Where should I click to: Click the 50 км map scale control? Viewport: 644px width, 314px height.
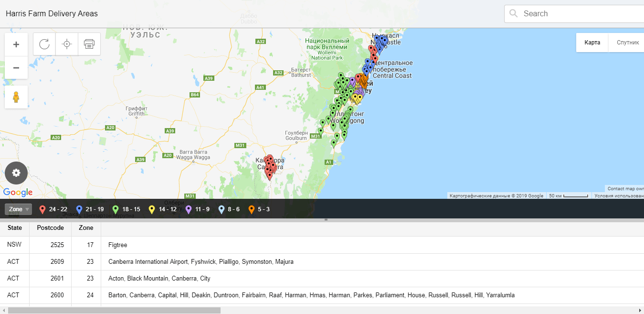pyautogui.click(x=568, y=195)
